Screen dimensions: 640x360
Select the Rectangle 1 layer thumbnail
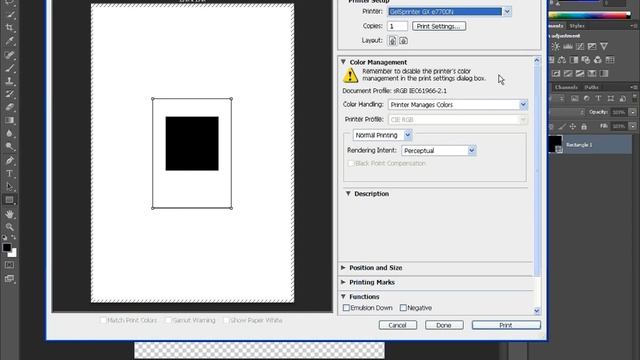coord(555,144)
